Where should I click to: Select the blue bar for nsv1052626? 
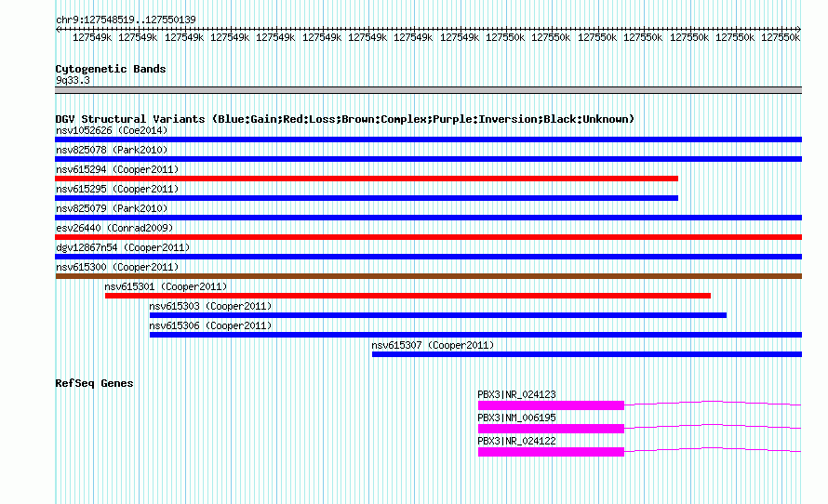click(x=428, y=139)
